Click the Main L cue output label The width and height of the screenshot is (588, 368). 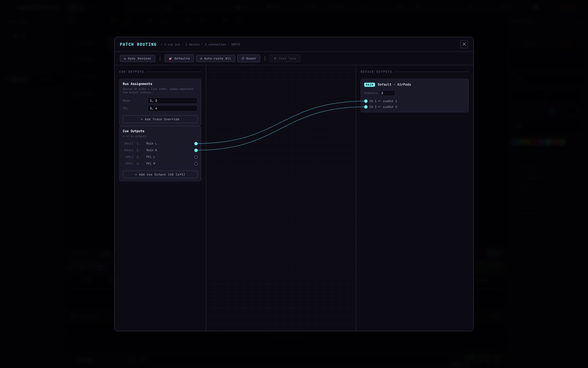(151, 144)
